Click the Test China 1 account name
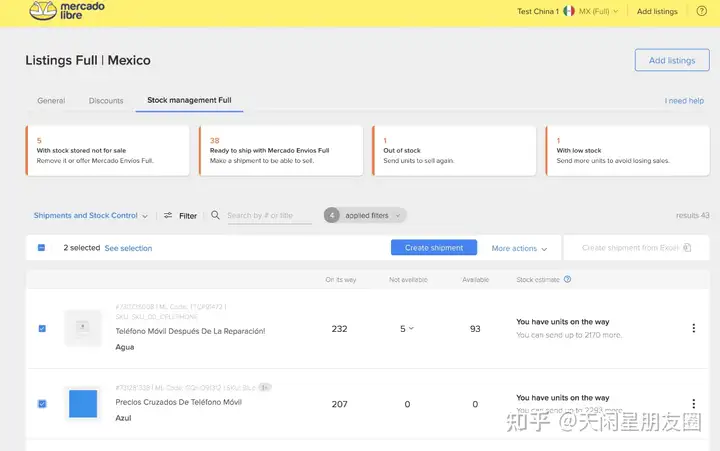 [x=538, y=11]
